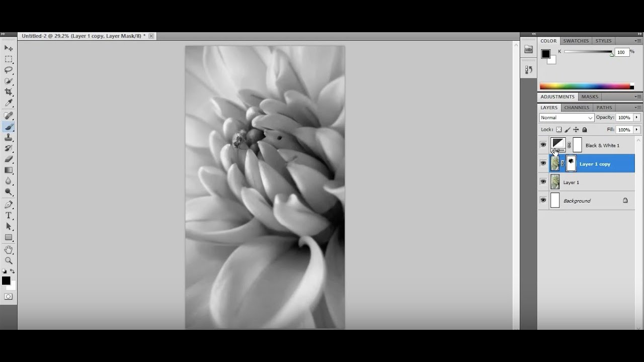Open the Adjustments tab
The height and width of the screenshot is (362, 644).
click(x=557, y=97)
